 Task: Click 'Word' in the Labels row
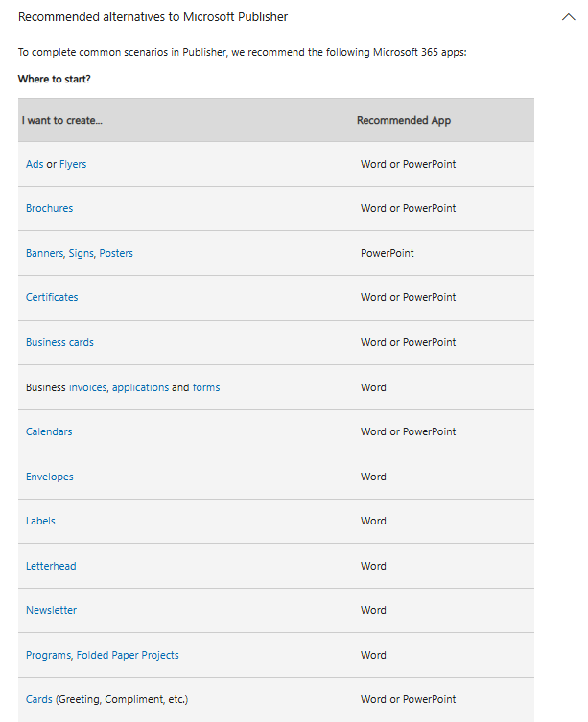pos(373,522)
